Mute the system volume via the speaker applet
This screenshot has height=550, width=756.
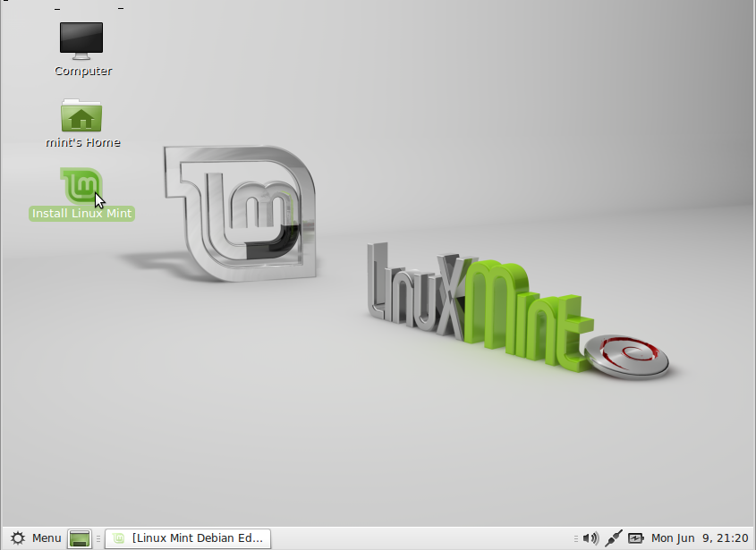[x=589, y=538]
